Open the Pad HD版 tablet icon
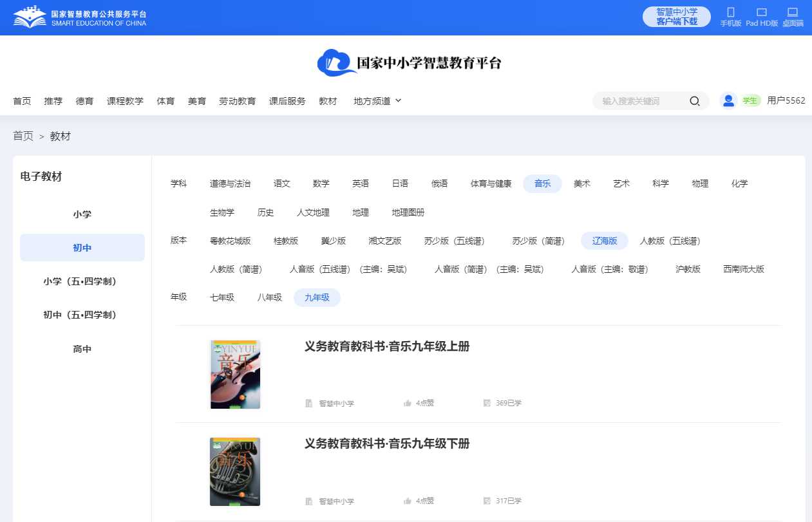This screenshot has height=522, width=812. pyautogui.click(x=762, y=12)
